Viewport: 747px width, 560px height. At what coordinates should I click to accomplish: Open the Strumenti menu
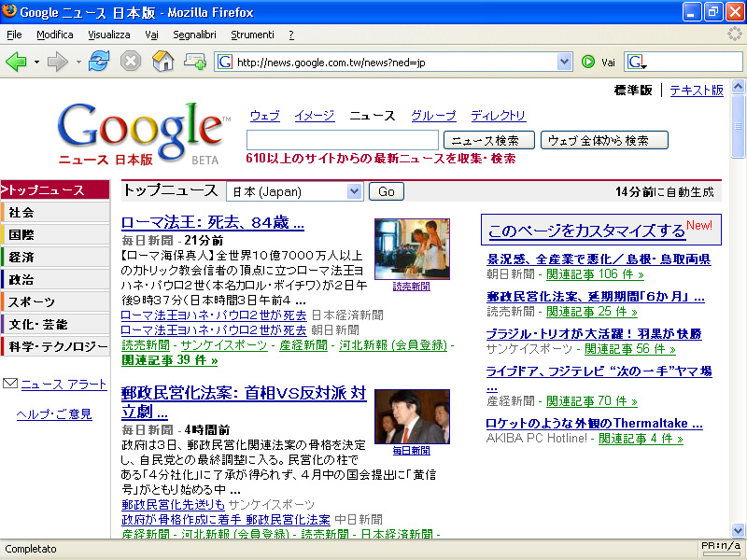252,35
